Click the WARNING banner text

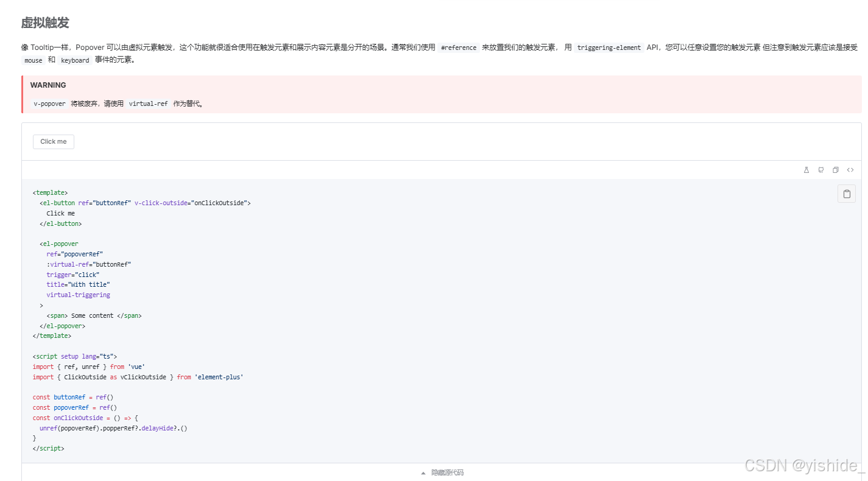pyautogui.click(x=48, y=85)
